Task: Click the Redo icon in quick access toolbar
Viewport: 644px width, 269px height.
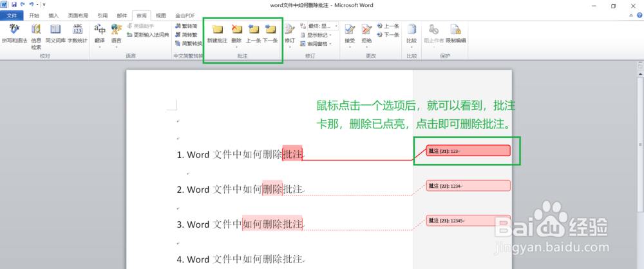Action: click(x=23, y=5)
